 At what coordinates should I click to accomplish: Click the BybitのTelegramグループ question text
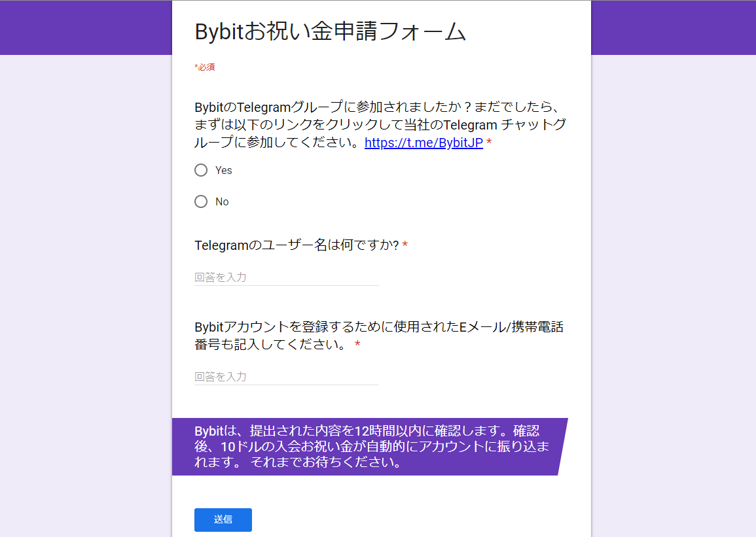point(380,125)
